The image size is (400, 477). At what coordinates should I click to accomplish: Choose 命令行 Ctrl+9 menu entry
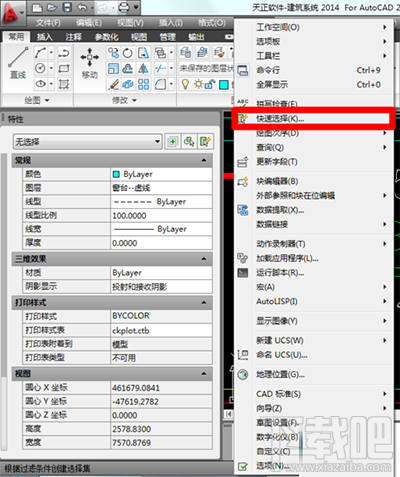pos(313,70)
